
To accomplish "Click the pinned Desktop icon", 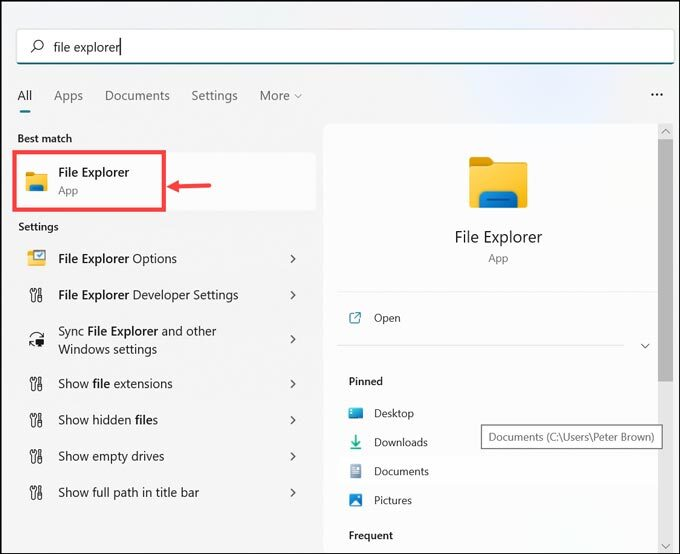I will pyautogui.click(x=356, y=413).
